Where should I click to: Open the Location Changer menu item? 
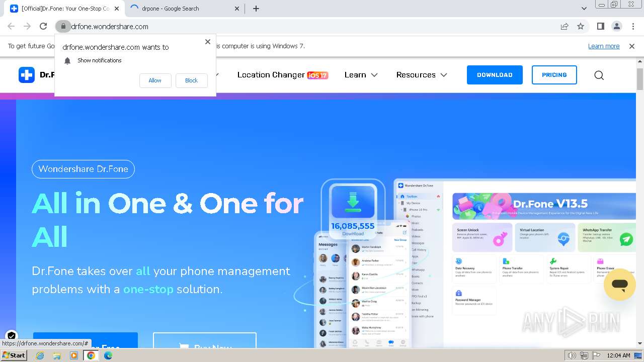click(x=282, y=75)
